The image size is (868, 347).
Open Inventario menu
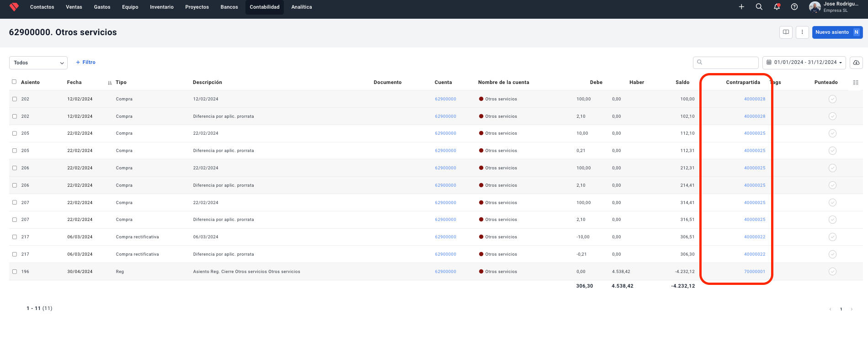point(162,7)
